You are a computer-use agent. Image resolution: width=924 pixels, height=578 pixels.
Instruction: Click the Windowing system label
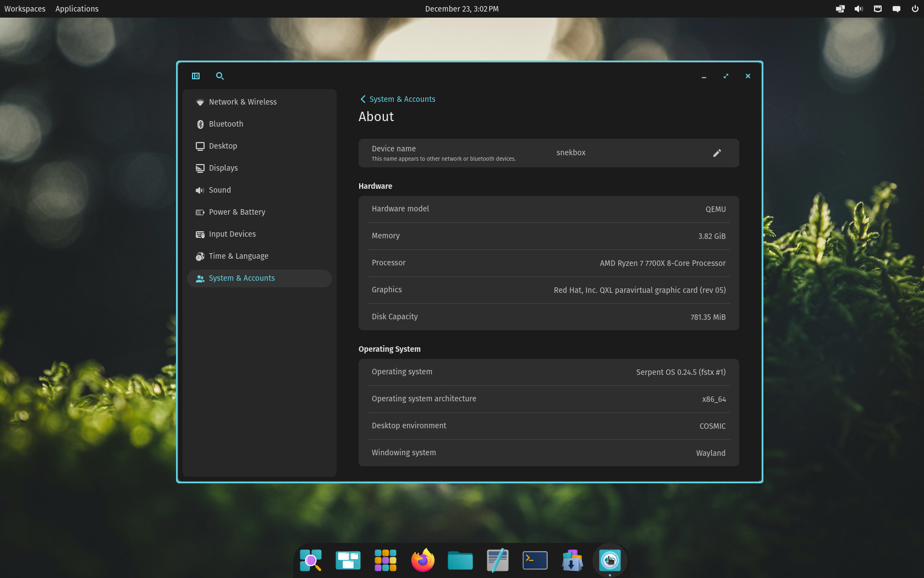click(404, 452)
